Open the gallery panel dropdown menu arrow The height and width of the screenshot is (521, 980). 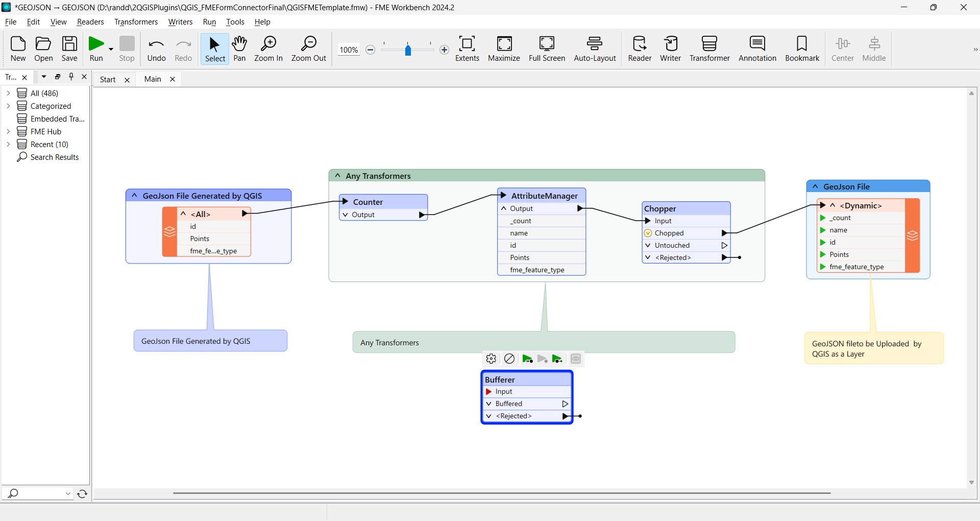[x=44, y=77]
